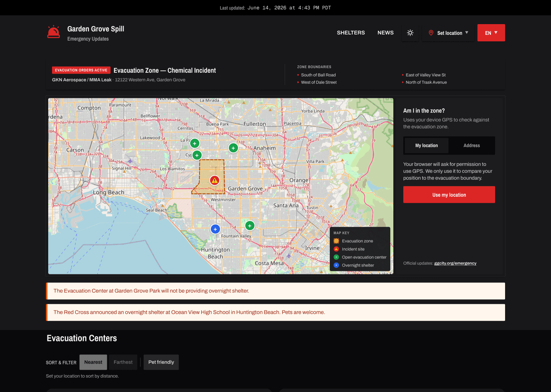Click the Open evacuation center legend icon

[336, 257]
